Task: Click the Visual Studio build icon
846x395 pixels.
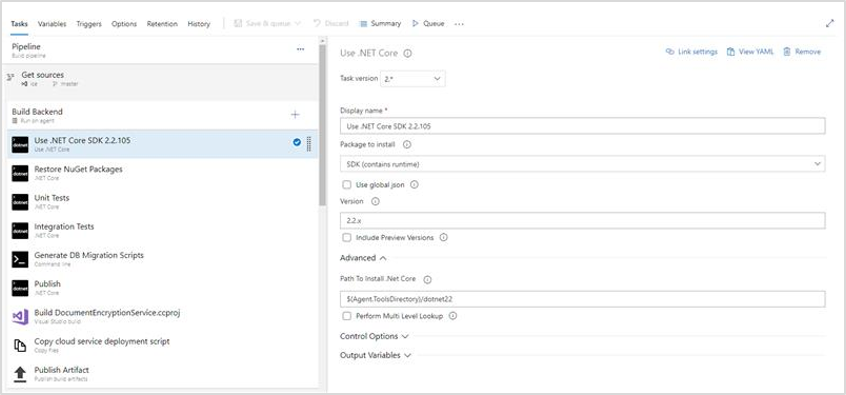Action: [20, 317]
